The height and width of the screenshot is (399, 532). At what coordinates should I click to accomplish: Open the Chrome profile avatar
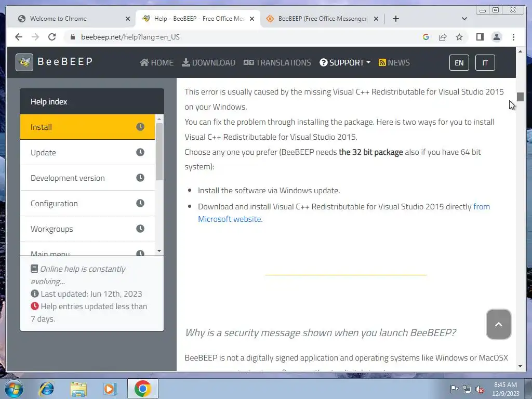(496, 37)
